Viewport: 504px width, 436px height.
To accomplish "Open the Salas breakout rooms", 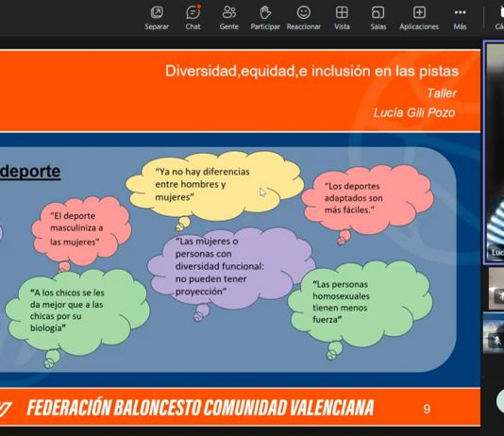I will 378,18.
